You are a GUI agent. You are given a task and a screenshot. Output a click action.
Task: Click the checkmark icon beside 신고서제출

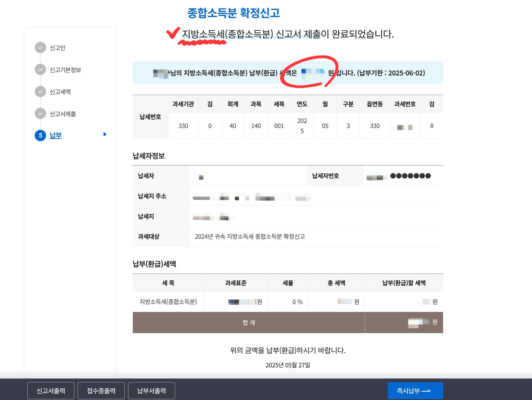pyautogui.click(x=40, y=114)
